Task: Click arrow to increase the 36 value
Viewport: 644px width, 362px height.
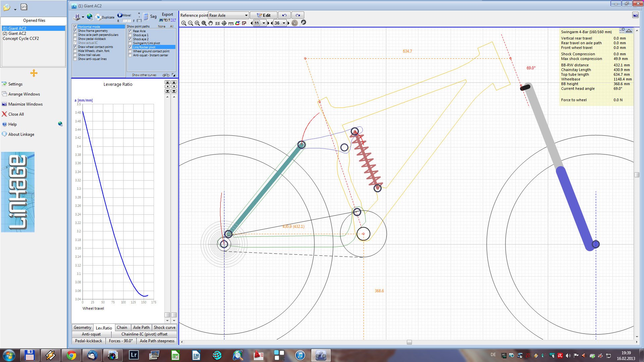Action: [288, 23]
